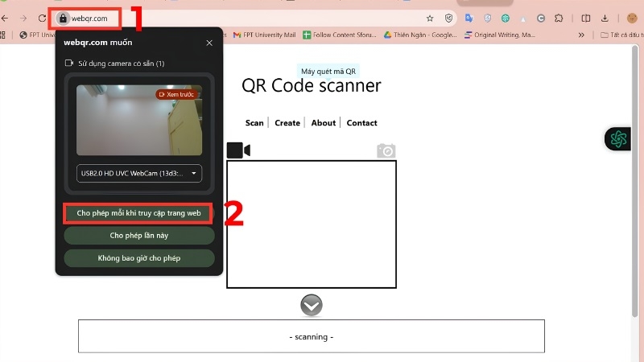Open the Follow Content Sforu... bookmark
Viewport: 644px width, 362px height.
point(340,35)
